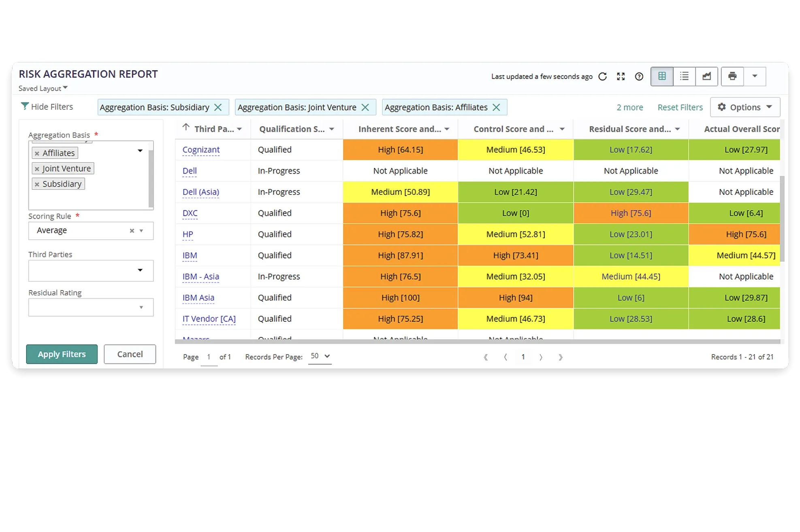This screenshot has height=532, width=800.
Task: Switch to grid table view icon
Action: [x=662, y=76]
